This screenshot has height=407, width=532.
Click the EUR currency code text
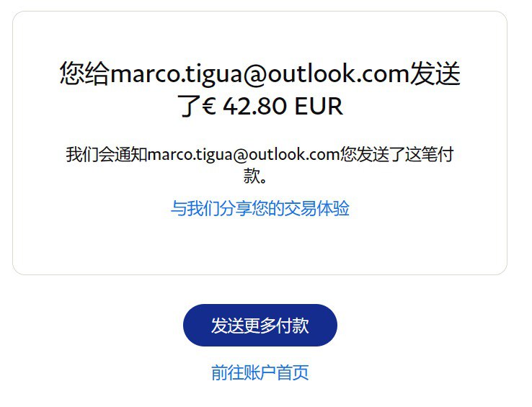click(319, 106)
